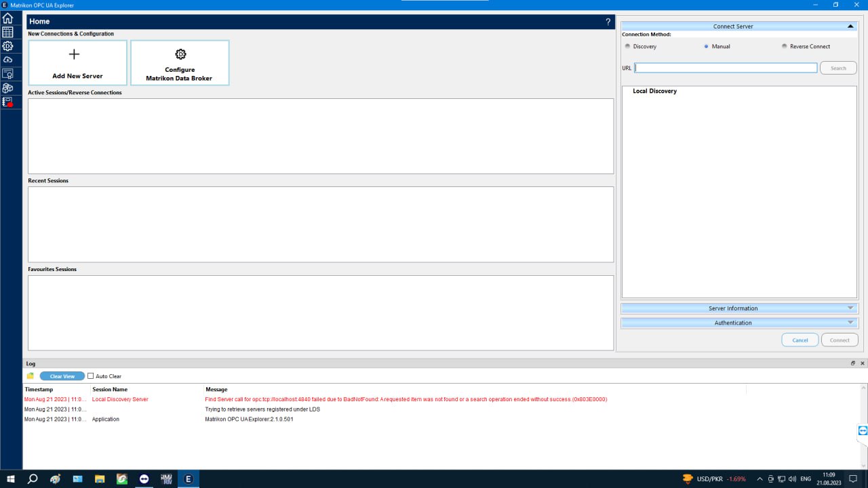Click the Search button
The width and height of the screenshot is (868, 488).
(x=838, y=68)
